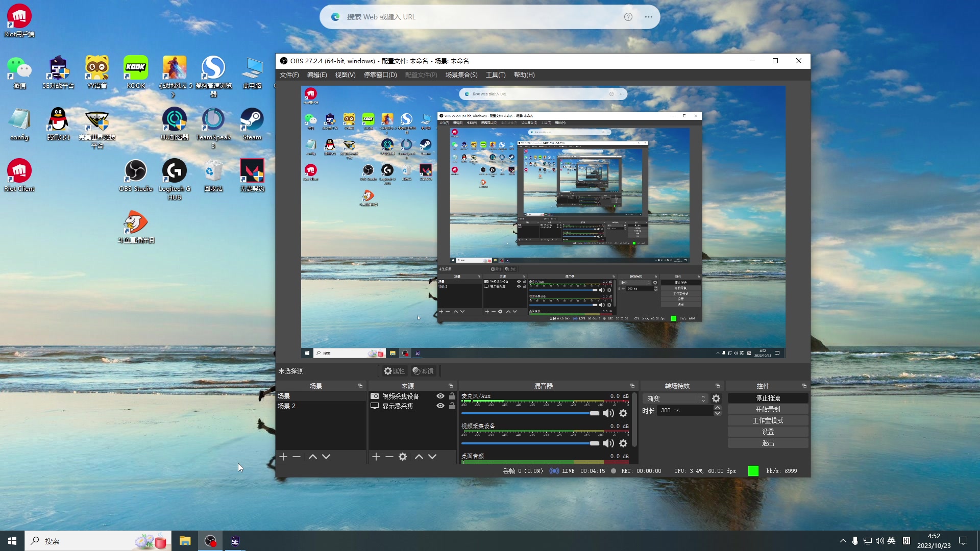The width and height of the screenshot is (980, 551).
Task: Open the 视图(V) menu
Action: pyautogui.click(x=345, y=75)
